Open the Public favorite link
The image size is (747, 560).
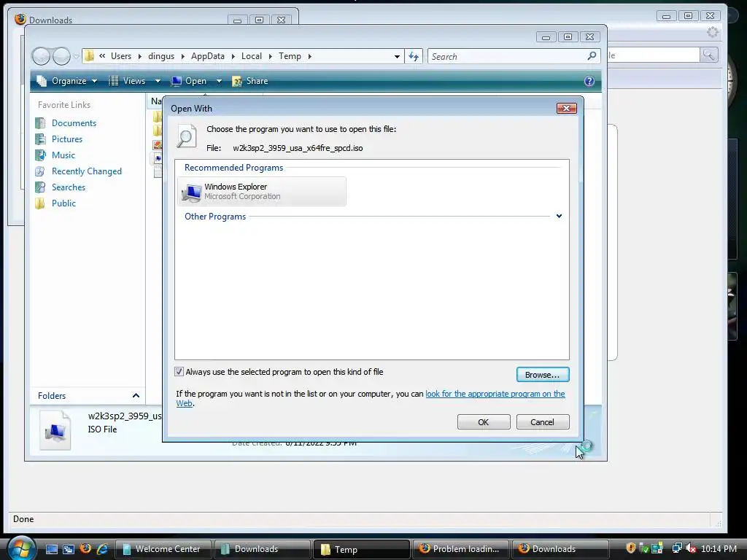click(x=64, y=203)
